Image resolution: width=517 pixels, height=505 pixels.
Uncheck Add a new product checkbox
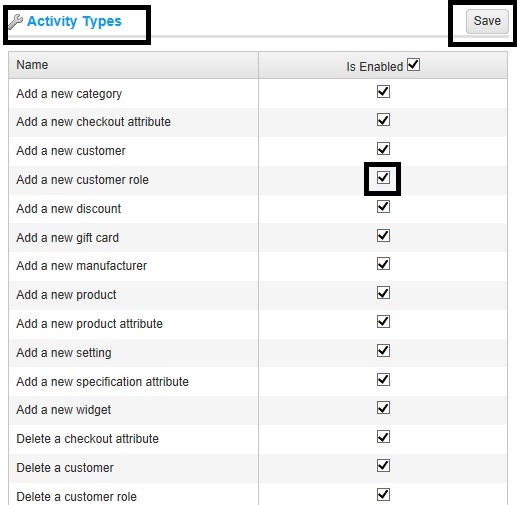click(383, 293)
